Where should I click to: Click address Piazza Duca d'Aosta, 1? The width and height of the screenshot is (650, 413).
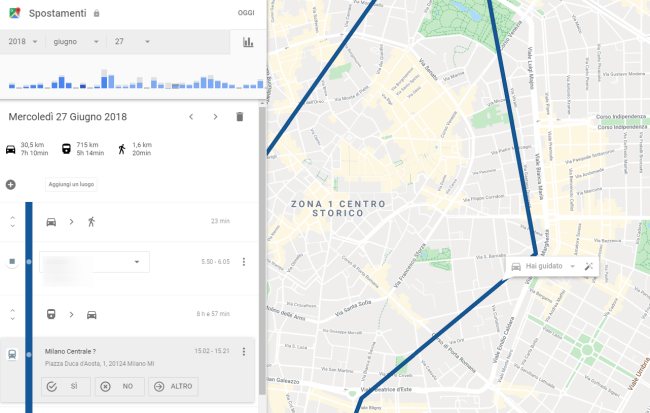[x=99, y=364]
